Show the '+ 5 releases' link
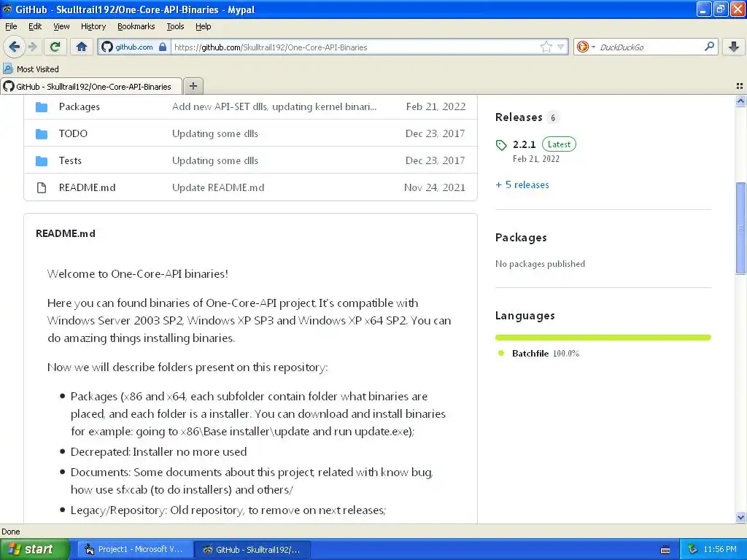 522,184
